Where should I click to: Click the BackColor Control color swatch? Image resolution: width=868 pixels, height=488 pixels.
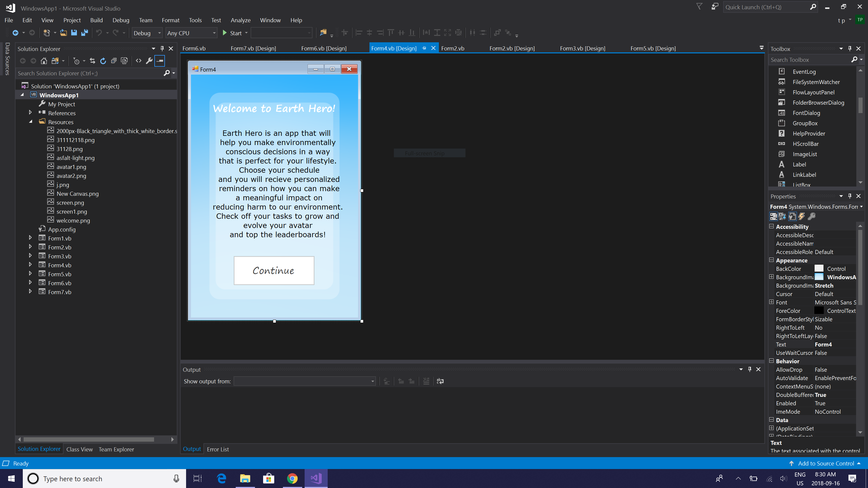pos(819,268)
